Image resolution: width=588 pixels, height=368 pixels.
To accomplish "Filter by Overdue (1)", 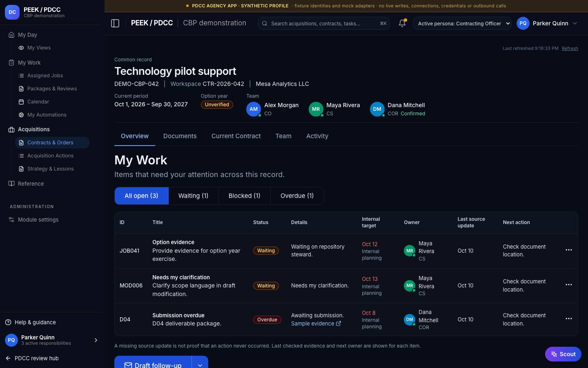I will (x=297, y=196).
